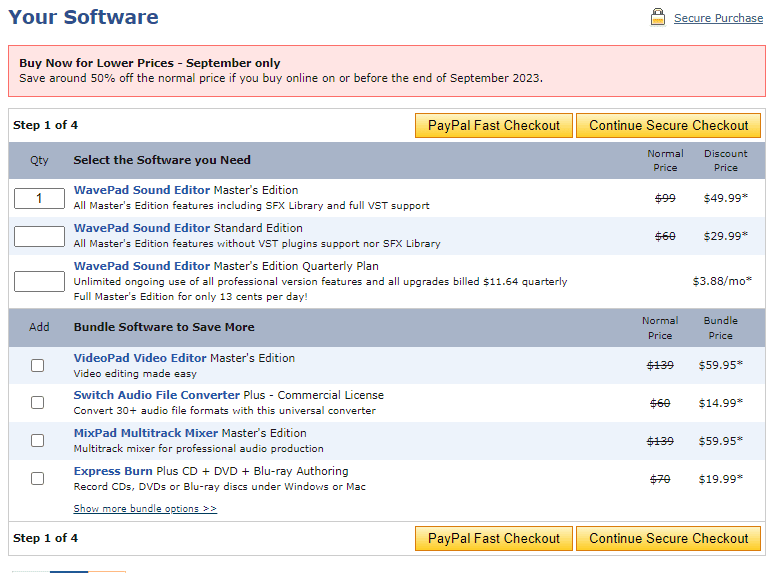Click the $29.99 discount price
The height and width of the screenshot is (573, 784).
tap(726, 236)
